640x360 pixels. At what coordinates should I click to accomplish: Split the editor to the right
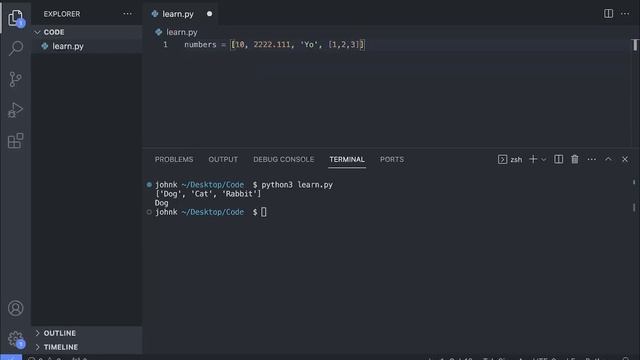coord(608,13)
